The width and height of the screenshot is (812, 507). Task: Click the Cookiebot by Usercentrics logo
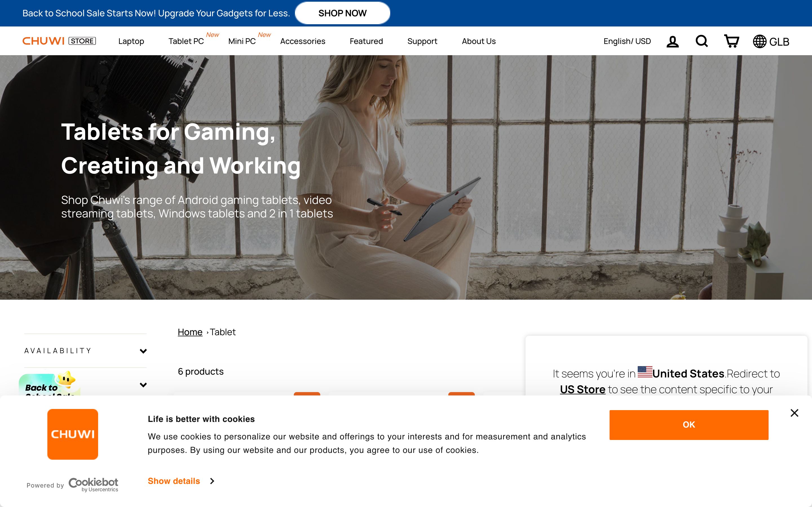click(x=93, y=484)
